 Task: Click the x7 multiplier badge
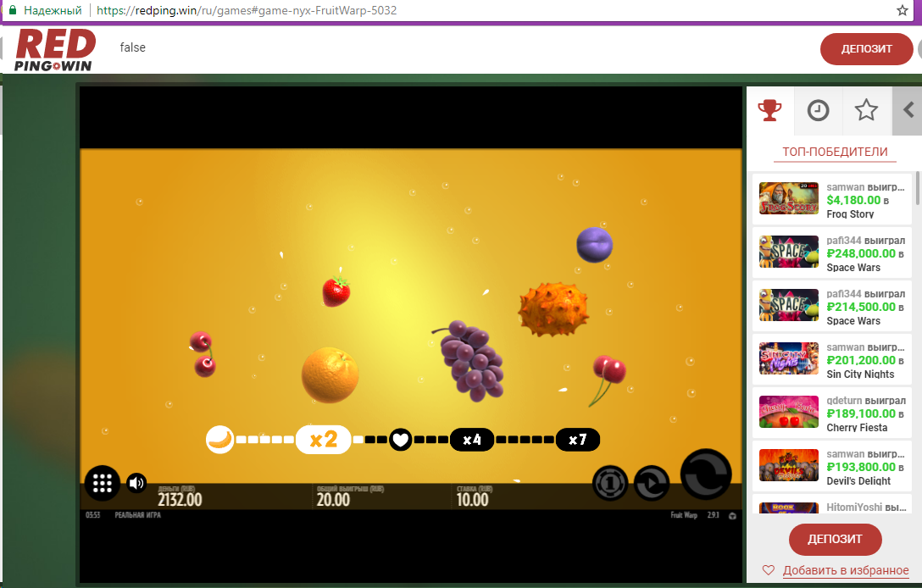click(x=578, y=439)
